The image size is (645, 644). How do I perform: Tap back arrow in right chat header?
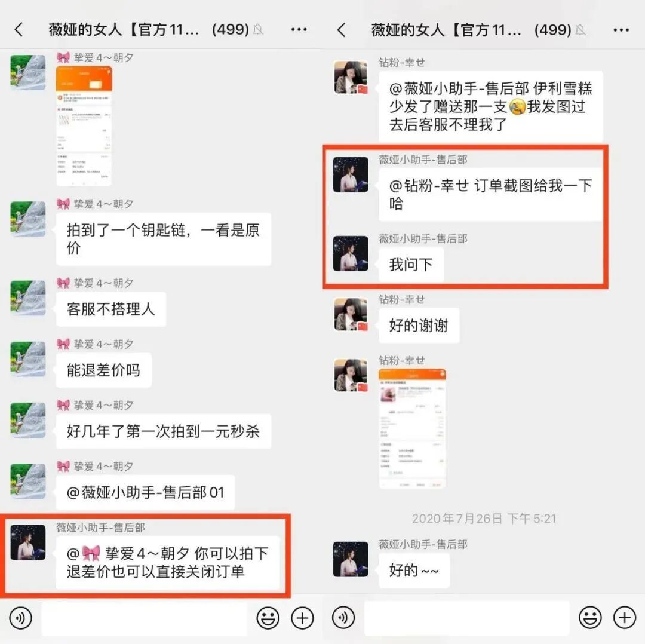pyautogui.click(x=342, y=30)
